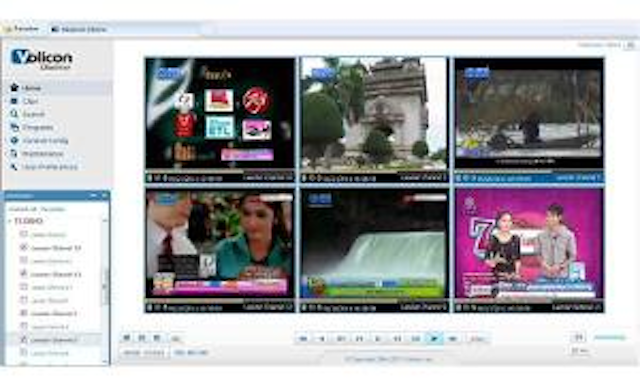Viewport: 640px width, 384px height.
Task: Open the dropdown at the top-right corner
Action: click(631, 45)
